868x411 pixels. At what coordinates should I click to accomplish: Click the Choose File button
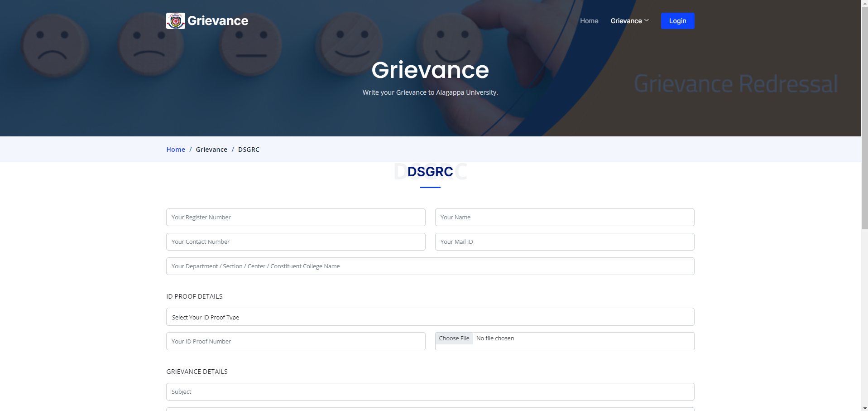point(454,338)
